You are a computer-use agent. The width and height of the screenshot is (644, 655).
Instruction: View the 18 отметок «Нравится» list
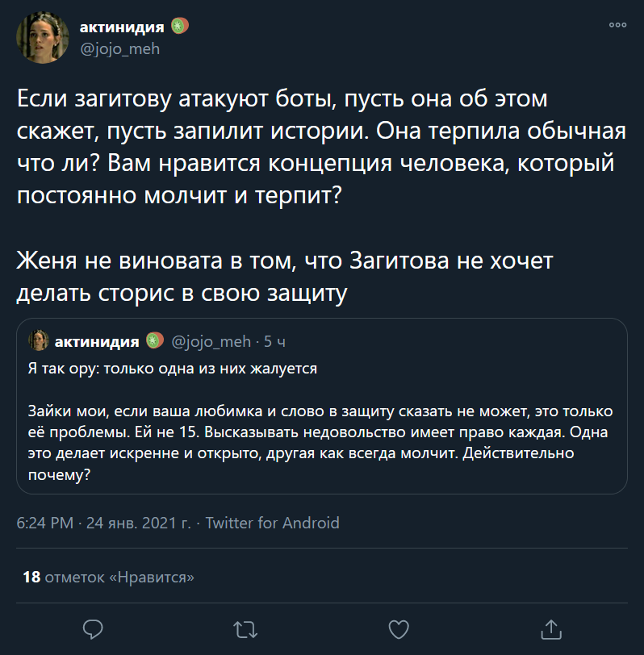click(109, 577)
